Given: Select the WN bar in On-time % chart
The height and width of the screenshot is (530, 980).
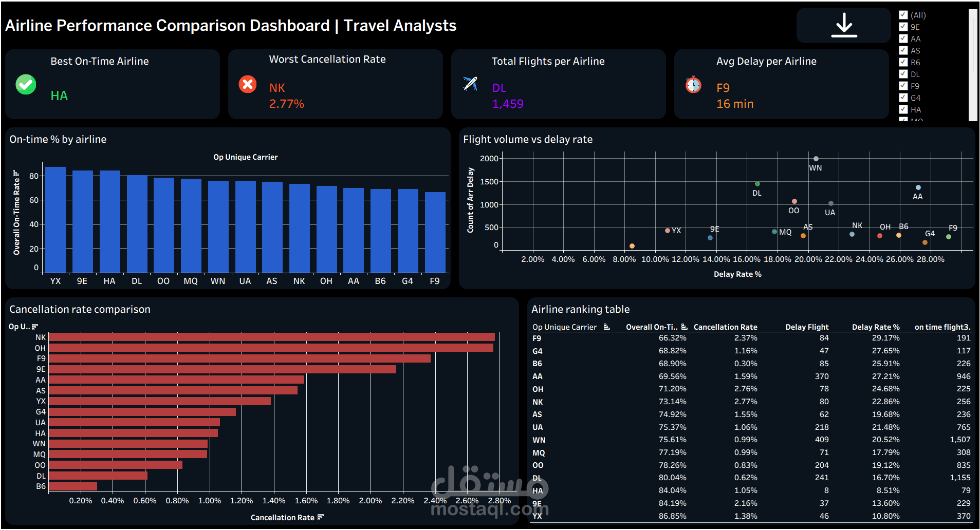Looking at the screenshot, I should pyautogui.click(x=218, y=226).
